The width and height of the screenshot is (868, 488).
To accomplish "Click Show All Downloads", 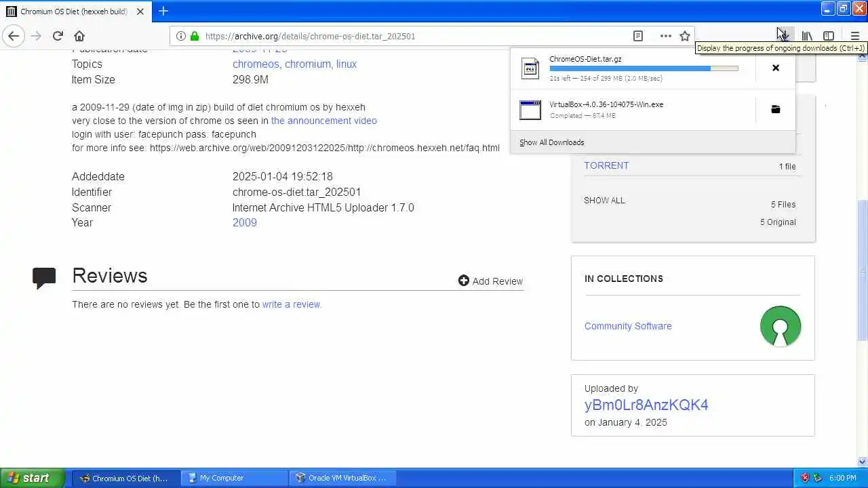I will 551,142.
